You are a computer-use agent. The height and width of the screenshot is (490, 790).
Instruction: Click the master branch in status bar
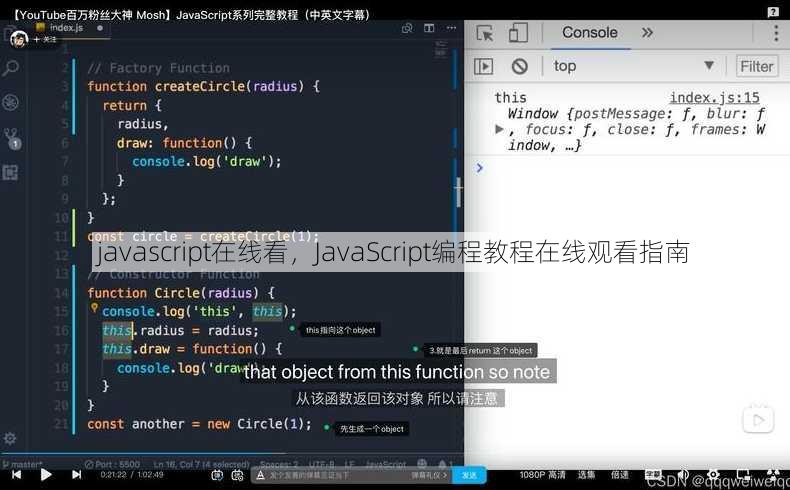click(x=23, y=464)
